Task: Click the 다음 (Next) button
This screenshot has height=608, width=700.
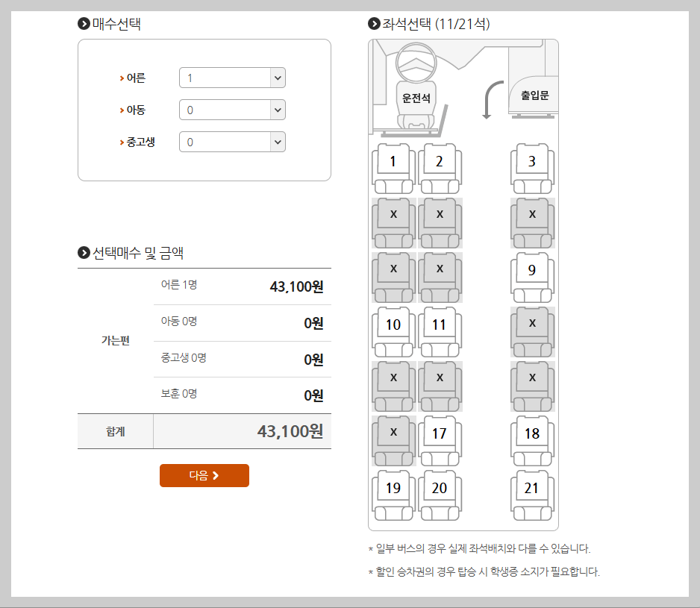Action: click(x=204, y=475)
